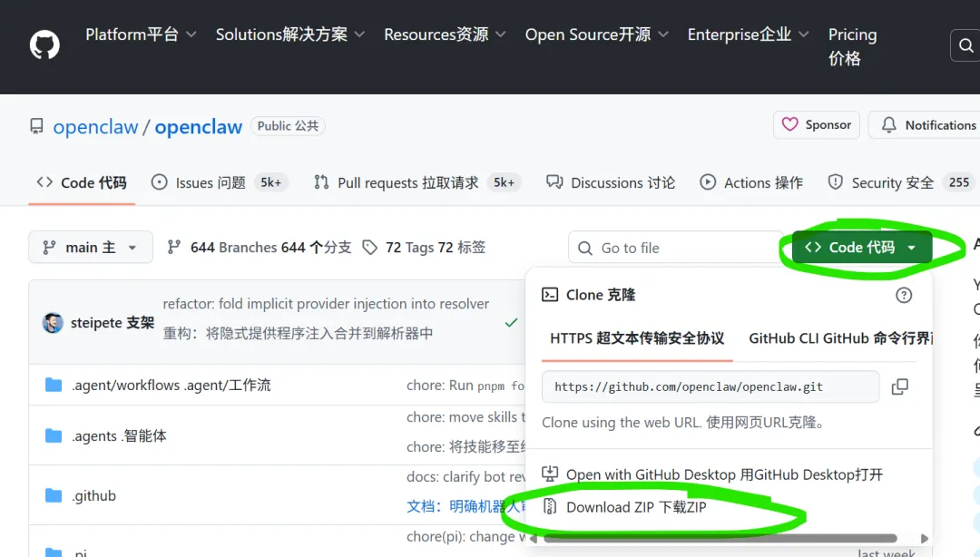
Task: Click steipete's avatar image
Action: pyautogui.click(x=53, y=323)
